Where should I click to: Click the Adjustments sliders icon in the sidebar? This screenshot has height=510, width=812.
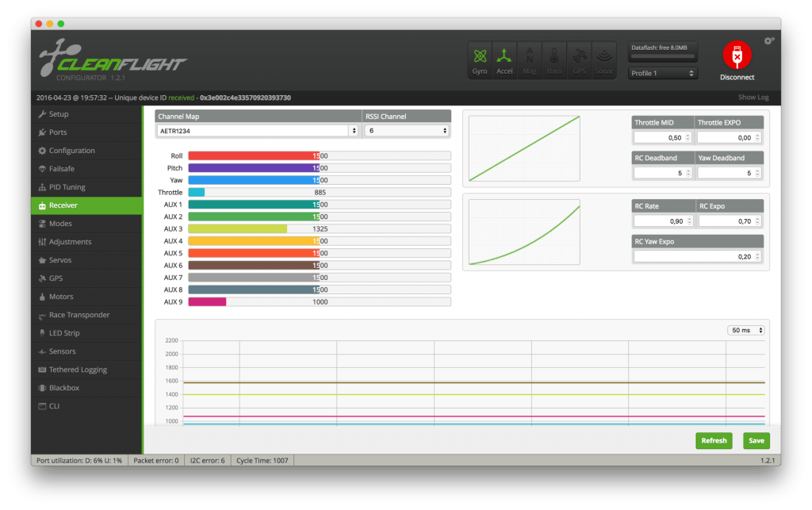[42, 242]
